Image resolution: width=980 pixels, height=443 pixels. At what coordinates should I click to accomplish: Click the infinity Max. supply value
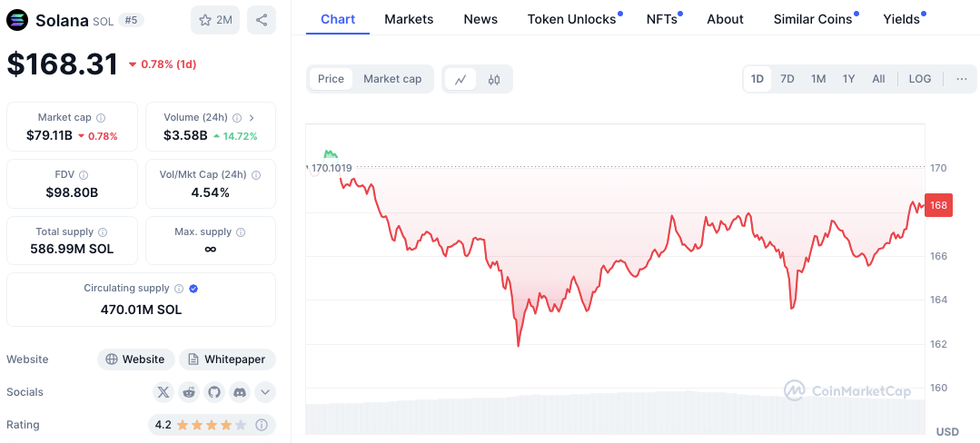click(x=211, y=250)
